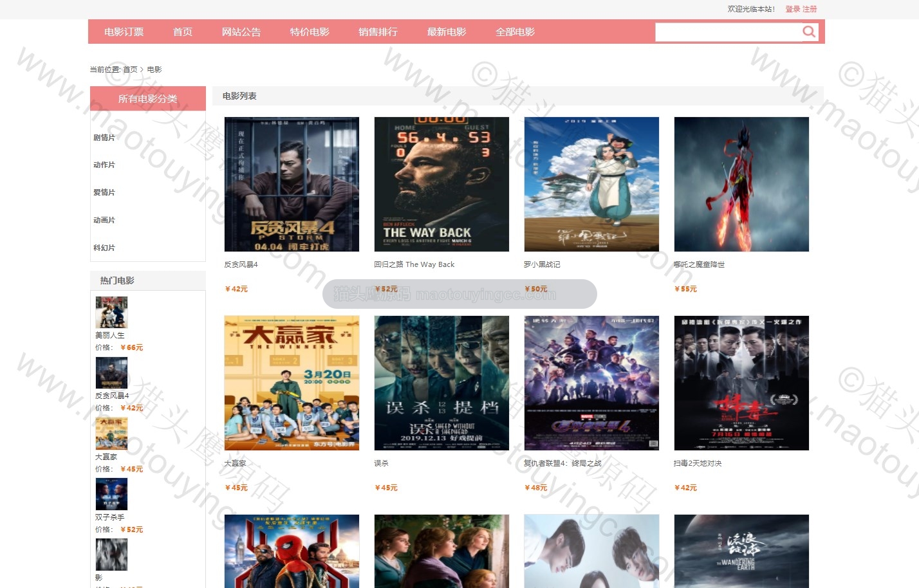Click the 罗小黑战记 title link
This screenshot has width=919, height=588.
(x=542, y=264)
